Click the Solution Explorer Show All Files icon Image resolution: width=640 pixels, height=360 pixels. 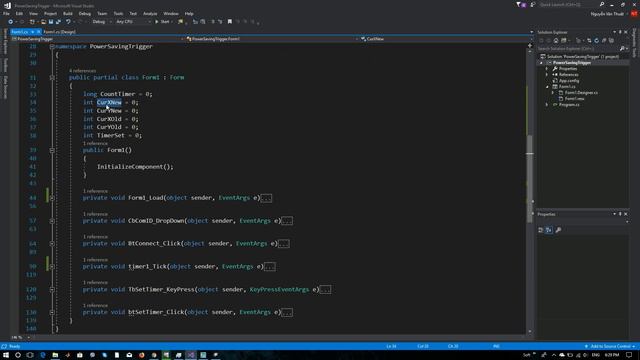point(611,41)
